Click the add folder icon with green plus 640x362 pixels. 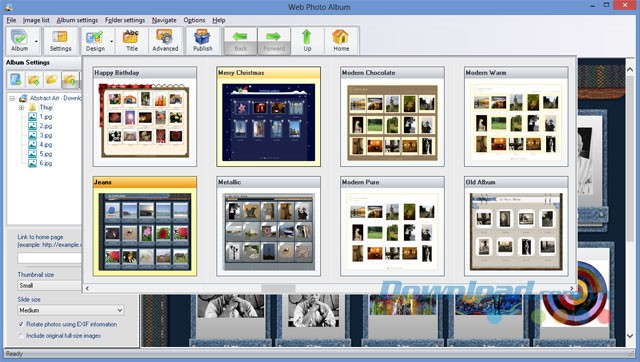34,79
